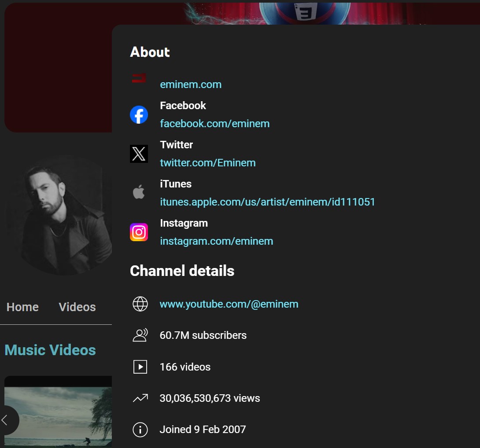Viewport: 480px width, 448px height.
Task: Open the www.youtube.com/@eminem channel link
Action: [x=229, y=304]
